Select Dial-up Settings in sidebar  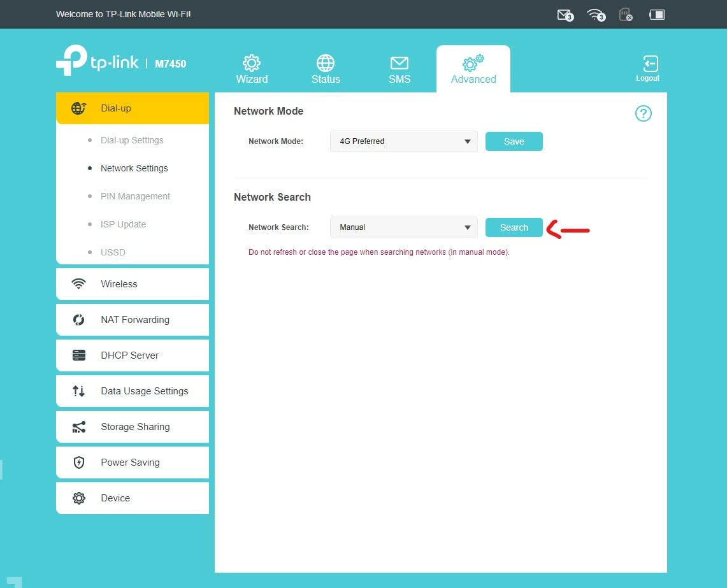tap(132, 140)
